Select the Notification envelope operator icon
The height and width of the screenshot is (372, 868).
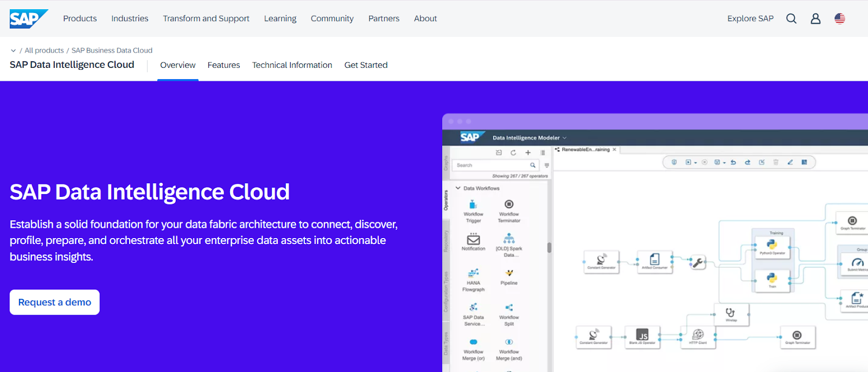474,239
